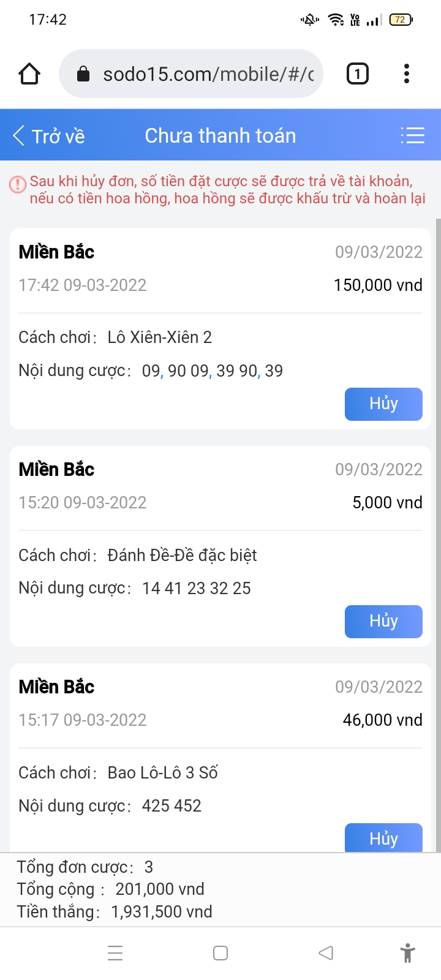Tap the Chưa thanh toán page title
This screenshot has height=980, width=441.
(221, 135)
